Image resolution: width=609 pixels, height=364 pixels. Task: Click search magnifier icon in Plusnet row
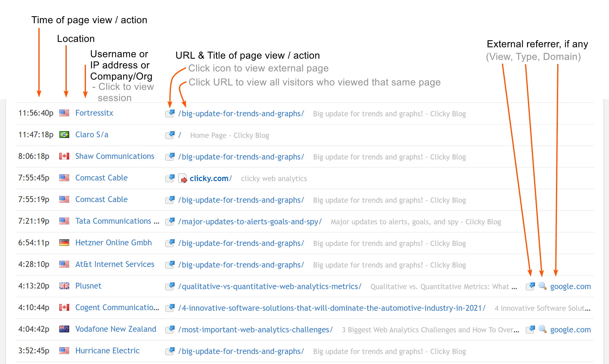coord(543,286)
